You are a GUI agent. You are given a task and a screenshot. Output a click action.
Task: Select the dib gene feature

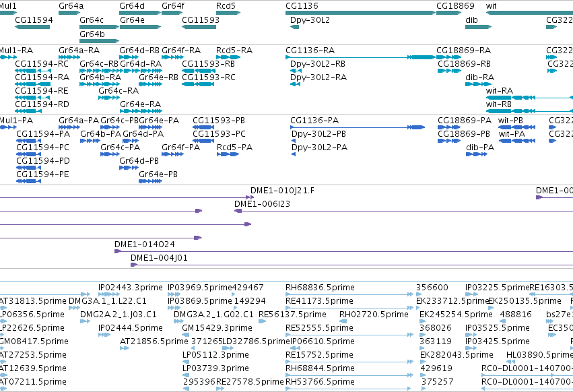coord(478,27)
